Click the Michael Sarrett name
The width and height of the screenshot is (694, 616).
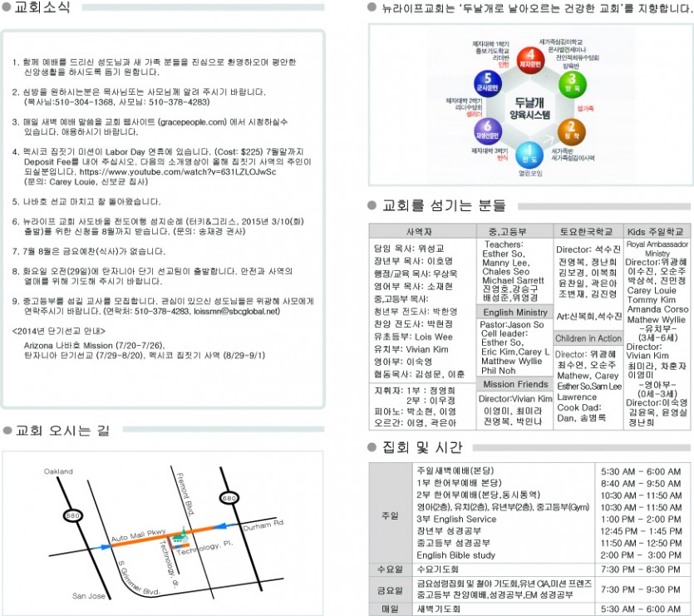click(513, 280)
